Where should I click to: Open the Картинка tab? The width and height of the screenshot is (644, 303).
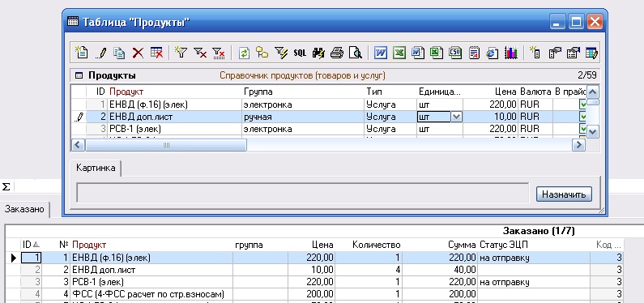click(x=96, y=168)
